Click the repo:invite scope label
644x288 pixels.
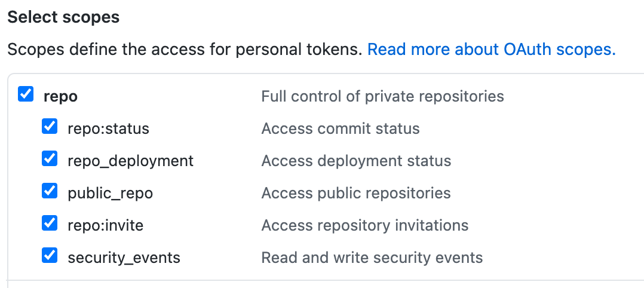tap(105, 225)
